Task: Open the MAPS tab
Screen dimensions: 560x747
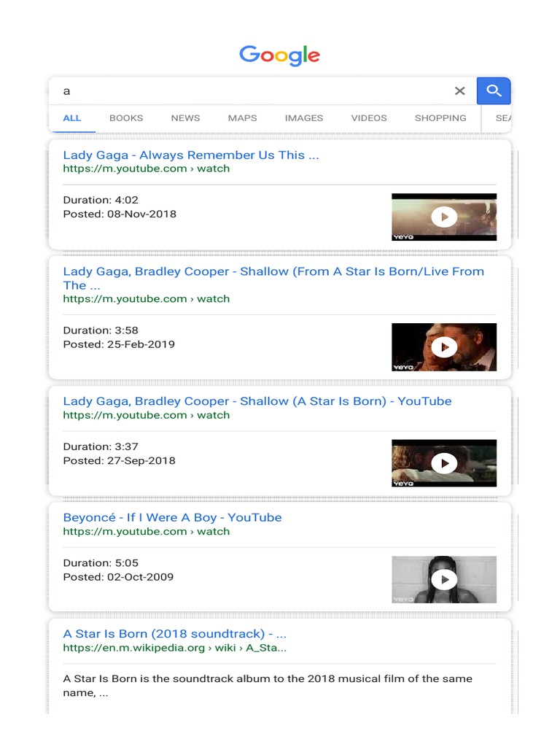Action: click(x=242, y=118)
